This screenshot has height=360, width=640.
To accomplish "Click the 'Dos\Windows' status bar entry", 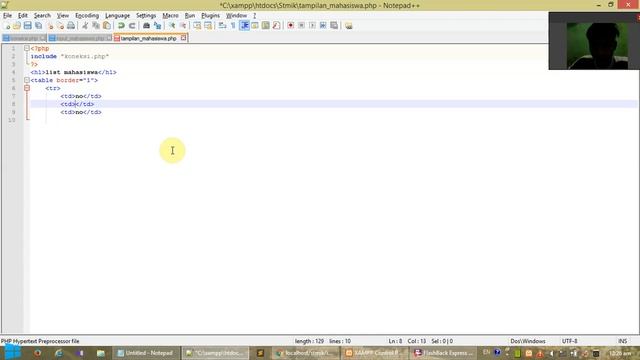I will coord(528,341).
